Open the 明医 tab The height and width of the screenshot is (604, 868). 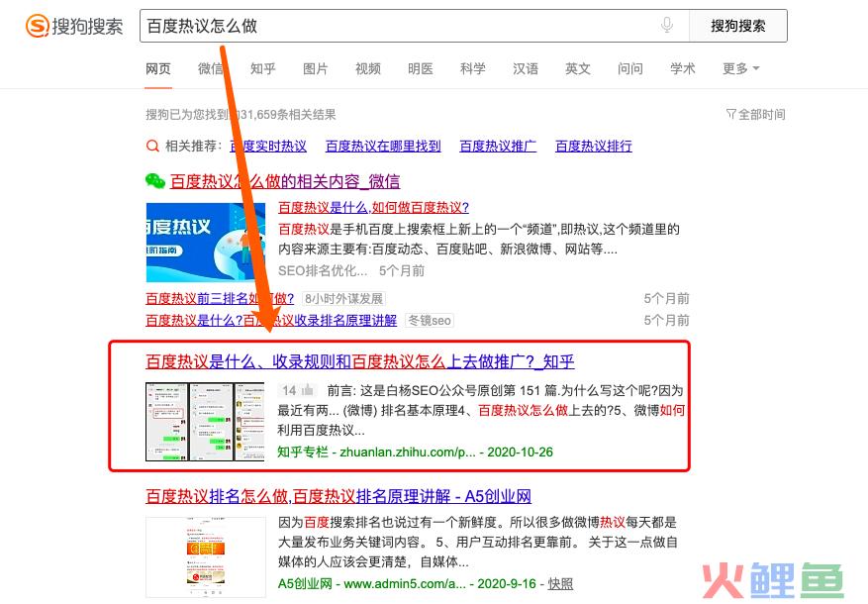coord(421,68)
